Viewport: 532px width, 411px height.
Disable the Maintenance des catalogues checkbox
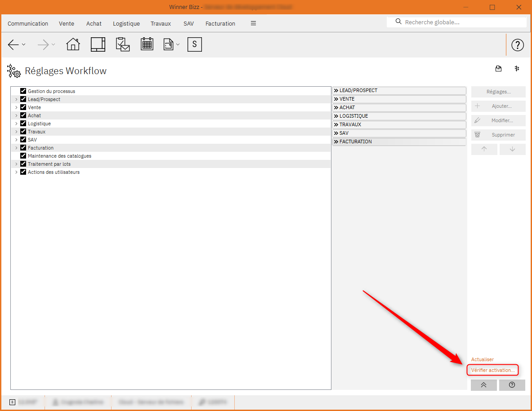click(x=23, y=155)
